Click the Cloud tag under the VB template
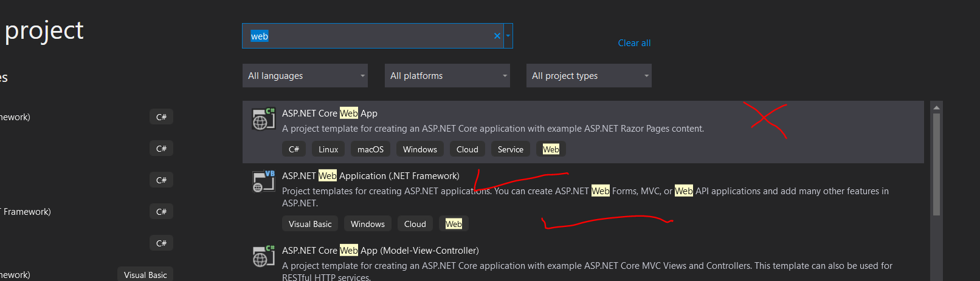Image resolution: width=980 pixels, height=281 pixels. (415, 224)
